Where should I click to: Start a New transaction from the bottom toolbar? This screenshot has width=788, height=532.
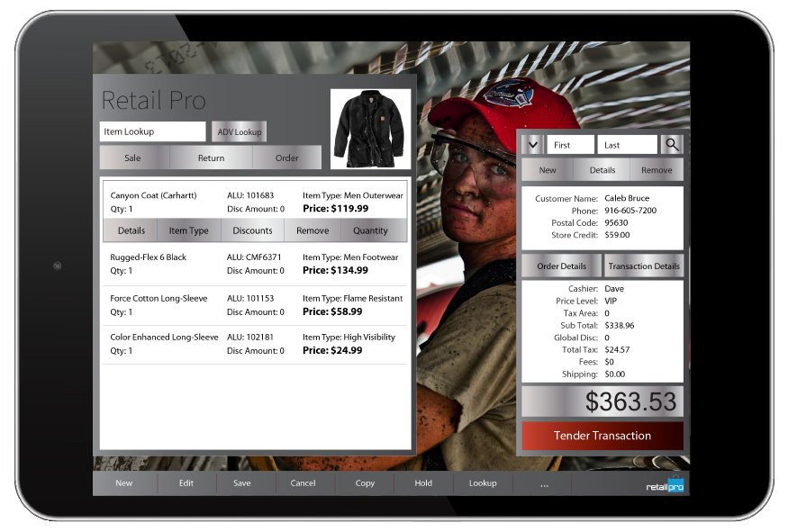[123, 483]
